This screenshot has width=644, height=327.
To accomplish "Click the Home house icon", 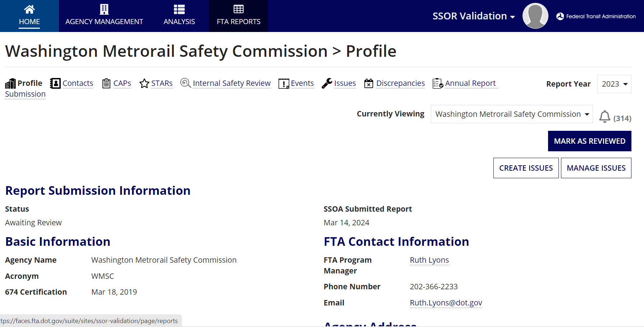I will tap(29, 9).
